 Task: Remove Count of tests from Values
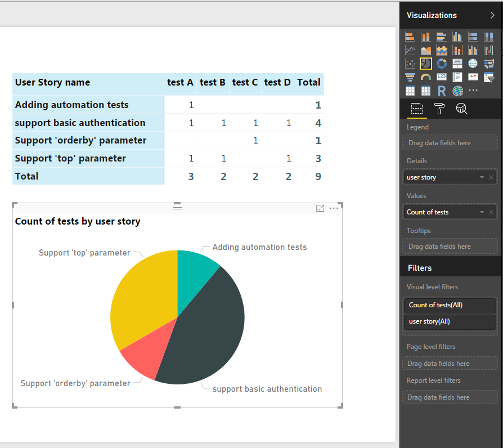click(x=491, y=212)
